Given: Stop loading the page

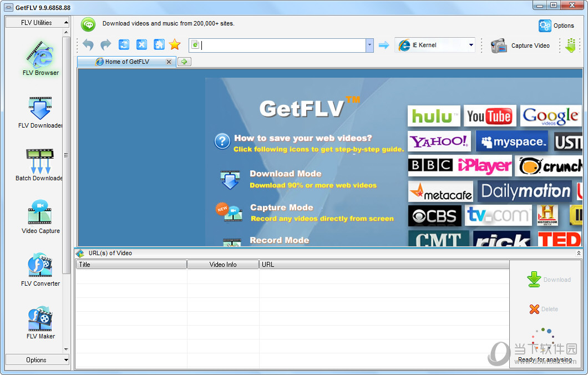Looking at the screenshot, I should click(141, 44).
